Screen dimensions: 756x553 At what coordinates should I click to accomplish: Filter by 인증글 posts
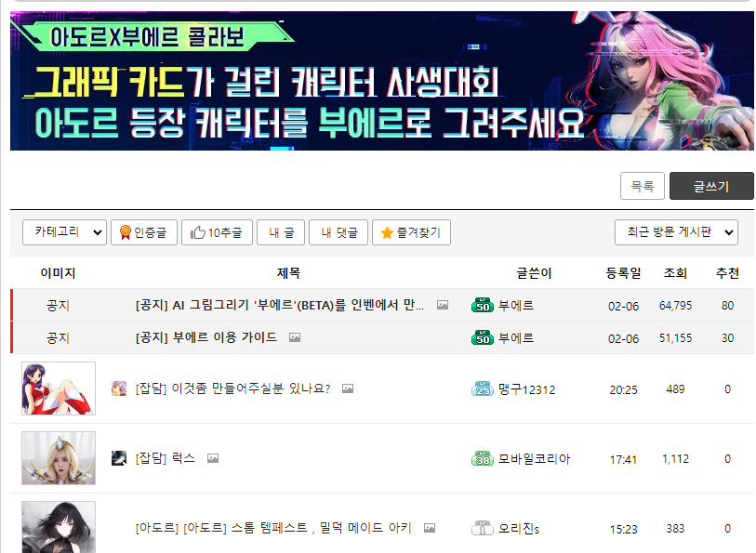144,232
